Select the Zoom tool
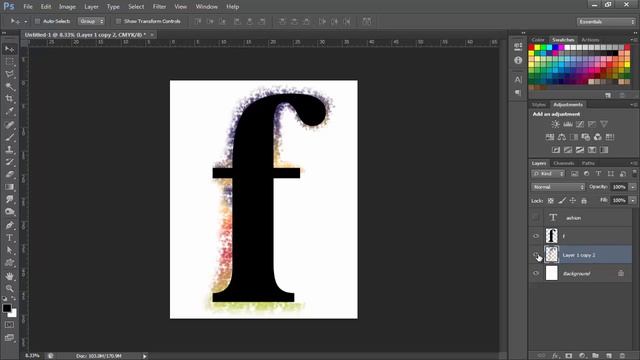 [x=9, y=289]
